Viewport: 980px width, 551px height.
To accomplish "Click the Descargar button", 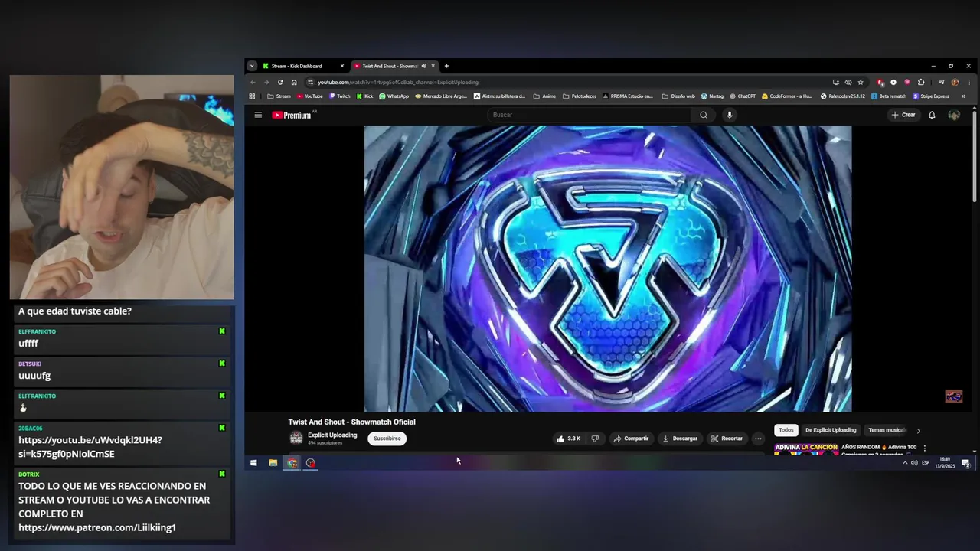I will point(680,439).
